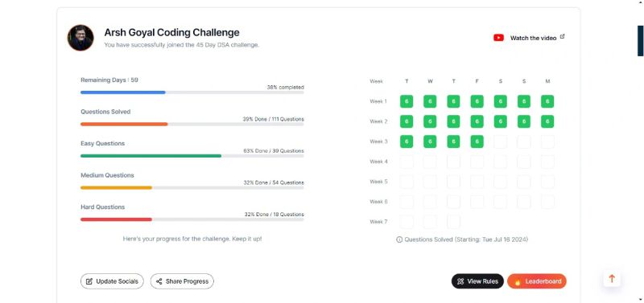The image size is (644, 303).
Task: Click the orange scroll-to-top arrow
Action: (612, 279)
